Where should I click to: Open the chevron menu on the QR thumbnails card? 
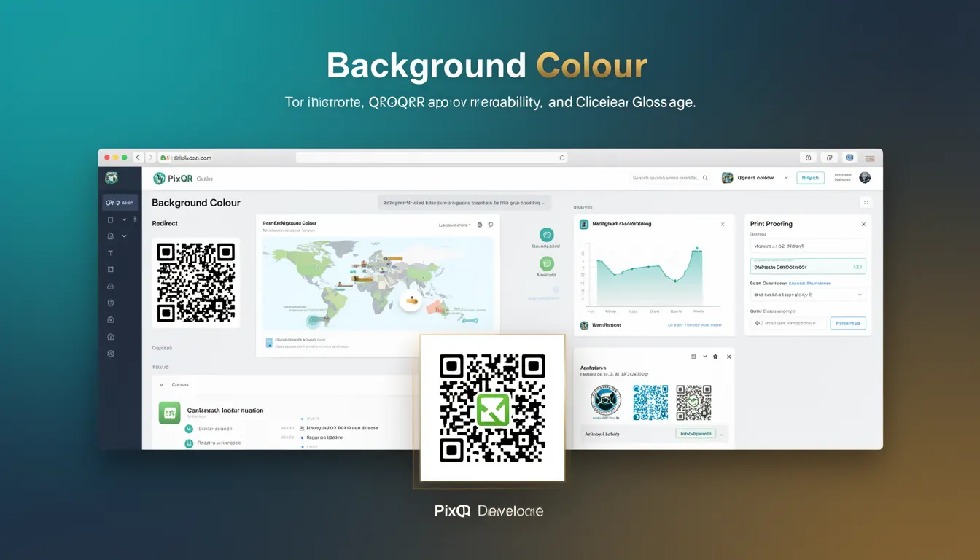[x=704, y=357]
